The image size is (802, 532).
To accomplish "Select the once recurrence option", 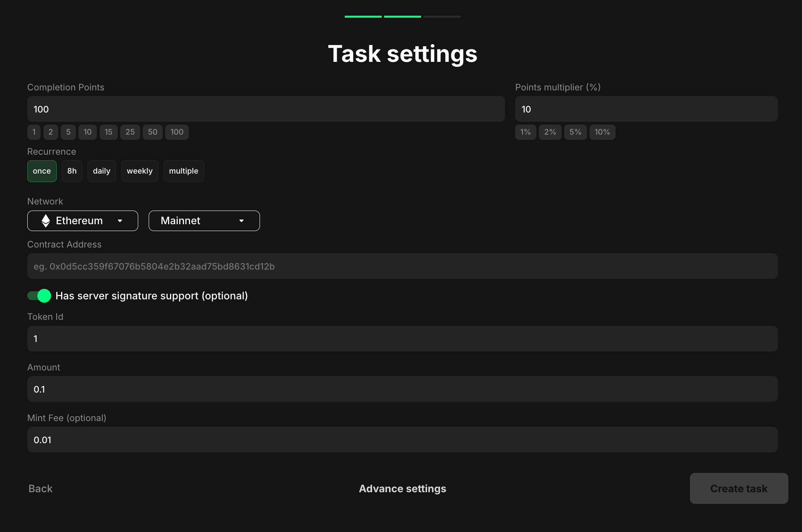I will [42, 171].
